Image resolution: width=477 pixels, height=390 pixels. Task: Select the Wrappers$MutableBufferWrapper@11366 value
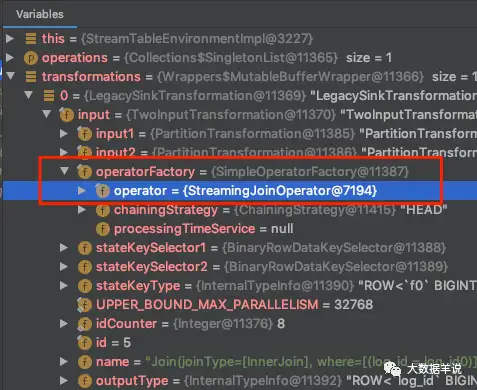pyautogui.click(x=290, y=77)
